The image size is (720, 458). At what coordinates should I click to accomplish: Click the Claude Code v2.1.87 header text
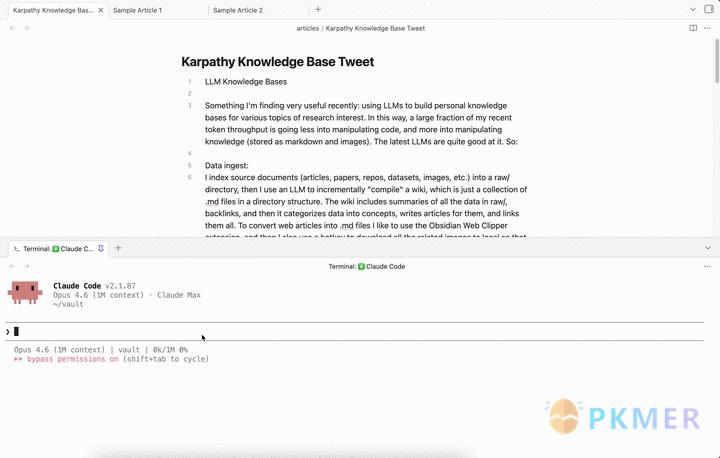click(x=94, y=286)
